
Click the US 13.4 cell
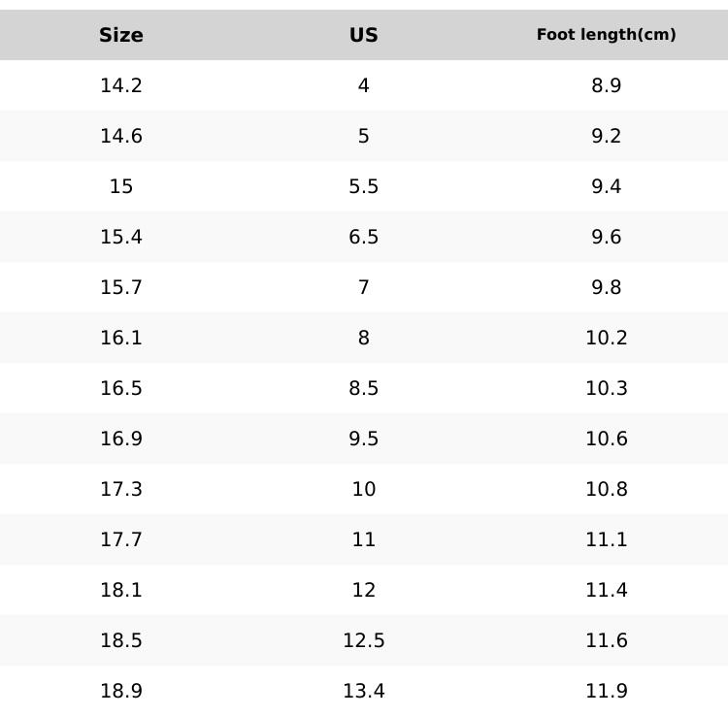(x=364, y=691)
